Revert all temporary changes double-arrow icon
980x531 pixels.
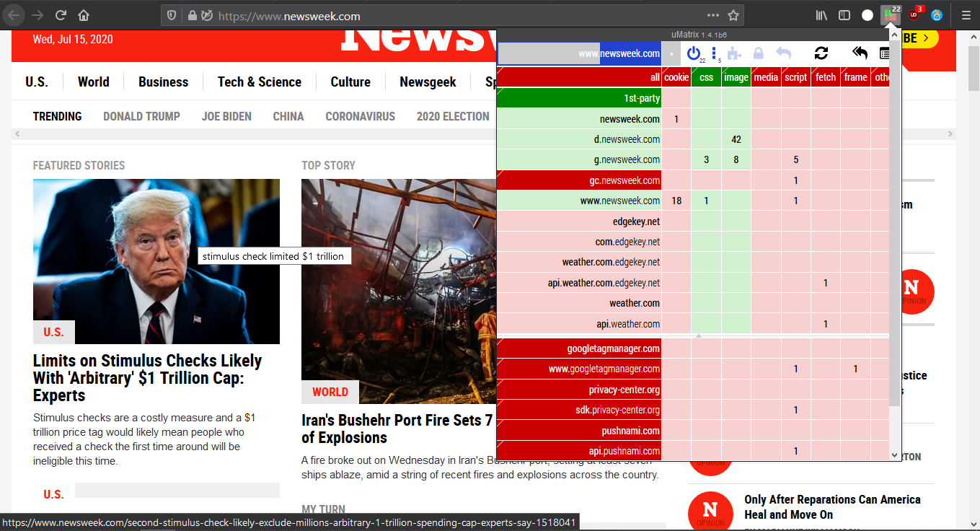point(860,53)
